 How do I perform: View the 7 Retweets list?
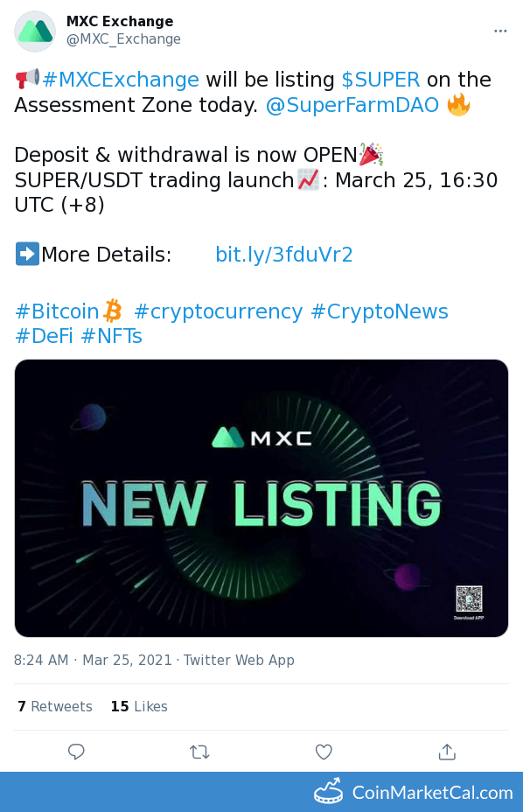pos(55,706)
